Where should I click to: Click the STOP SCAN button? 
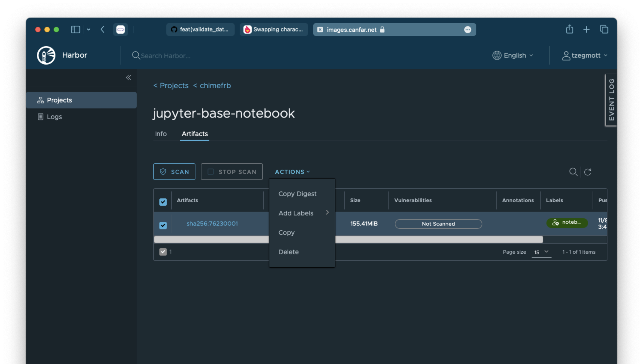pyautogui.click(x=231, y=172)
